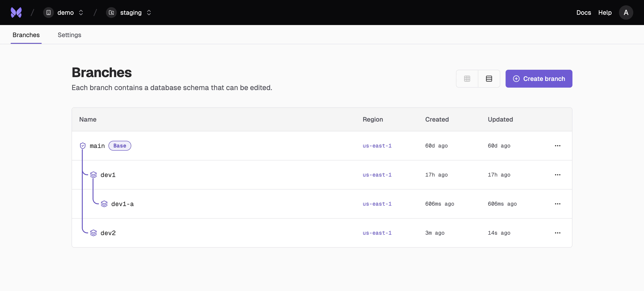Select the Branches tab

point(26,35)
